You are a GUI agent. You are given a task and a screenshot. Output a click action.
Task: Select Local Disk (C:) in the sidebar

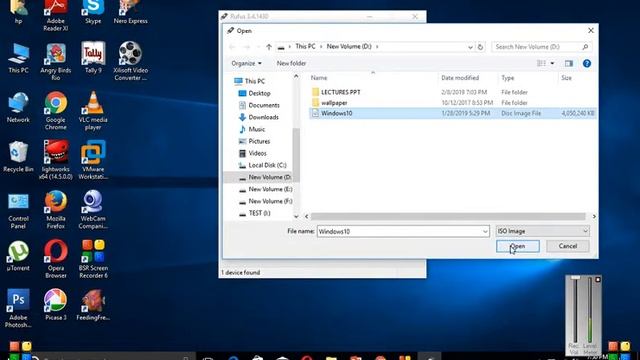[x=267, y=165]
